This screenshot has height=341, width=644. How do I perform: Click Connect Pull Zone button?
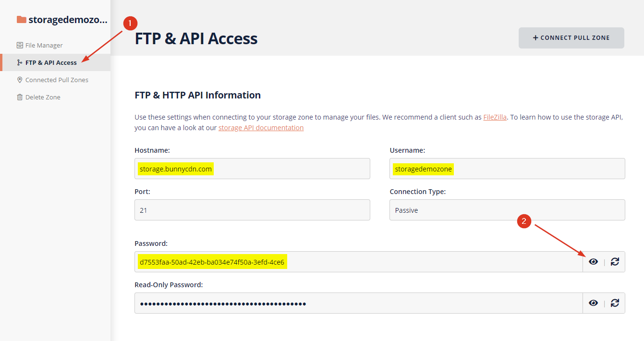pyautogui.click(x=571, y=38)
